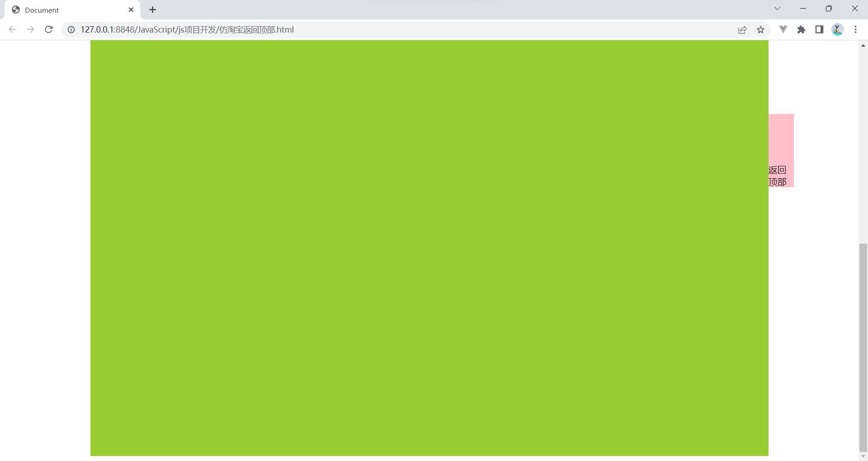
Task: Close the Document tab
Action: tap(131, 9)
